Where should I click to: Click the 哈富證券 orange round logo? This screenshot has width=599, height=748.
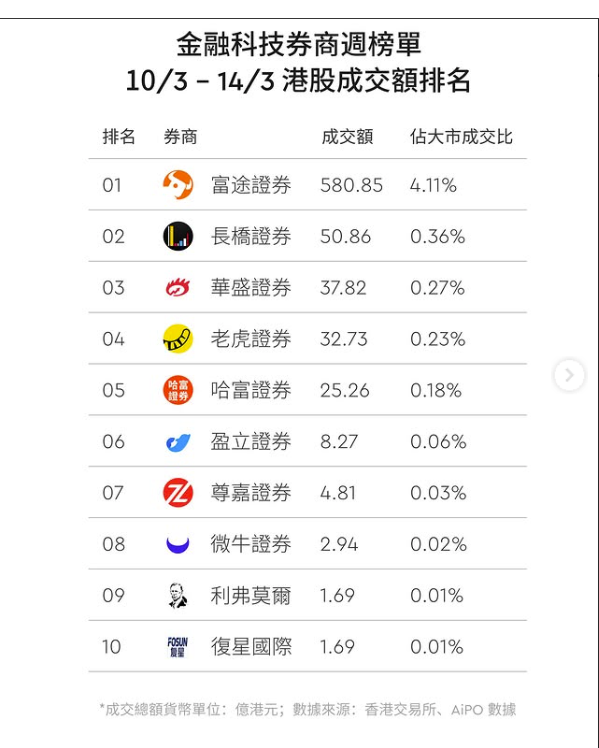click(x=178, y=390)
